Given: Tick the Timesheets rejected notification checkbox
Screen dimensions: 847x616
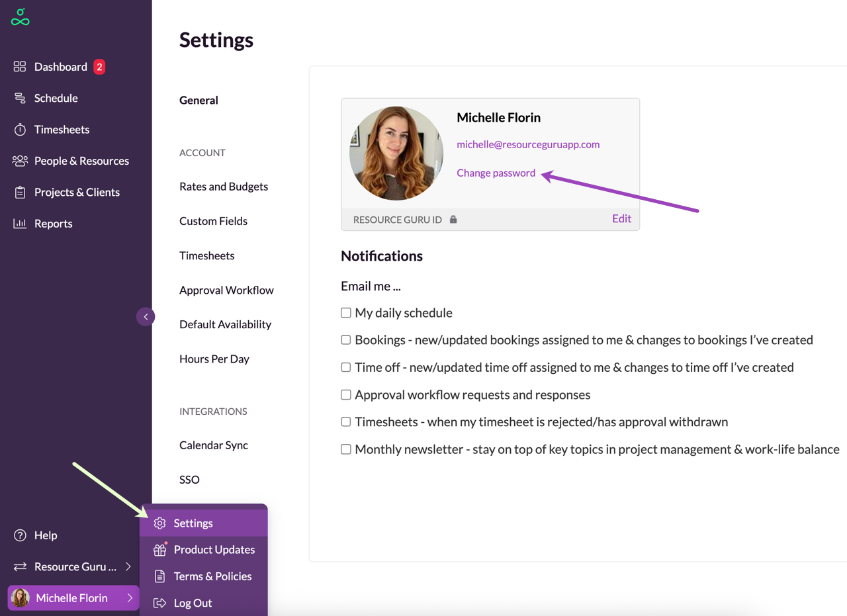Looking at the screenshot, I should point(345,422).
